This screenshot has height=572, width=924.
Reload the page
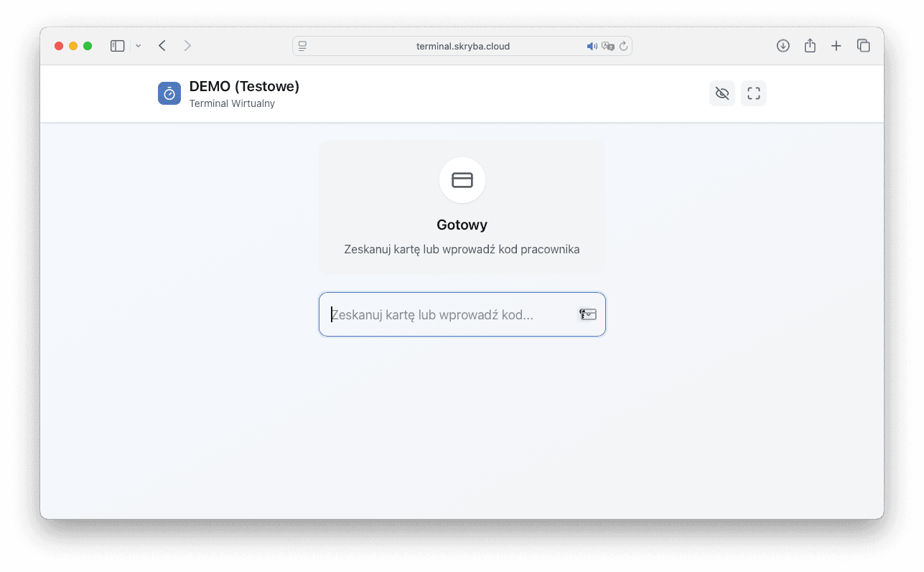coord(623,46)
